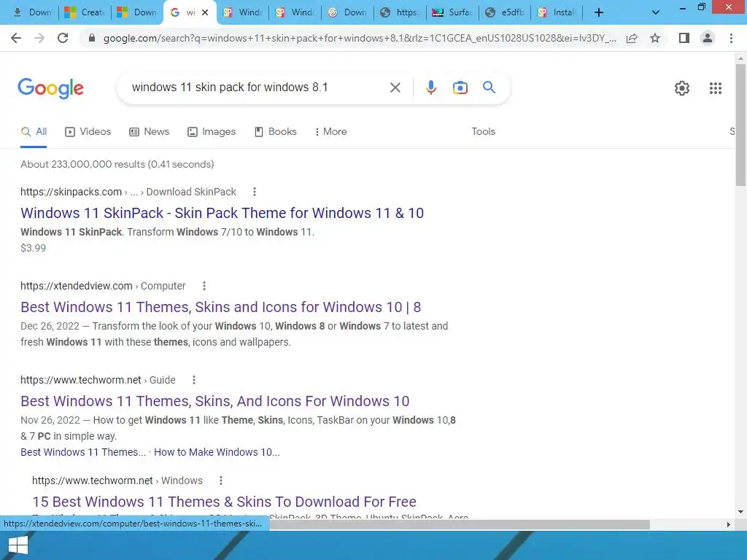Open Google quick settings gear

click(x=682, y=88)
